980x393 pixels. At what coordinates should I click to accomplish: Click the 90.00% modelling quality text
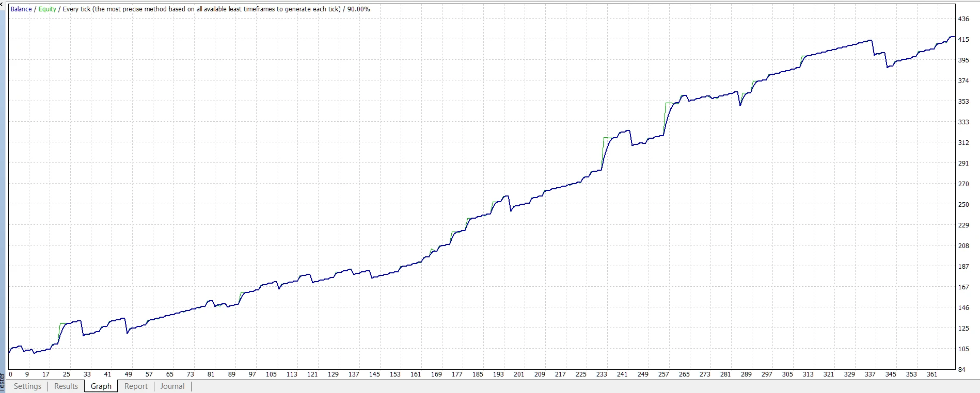tap(359, 9)
